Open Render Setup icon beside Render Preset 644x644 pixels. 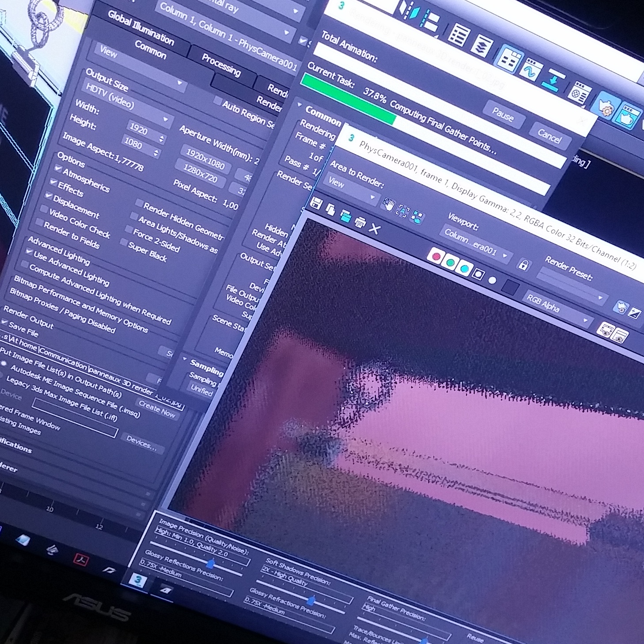621,307
